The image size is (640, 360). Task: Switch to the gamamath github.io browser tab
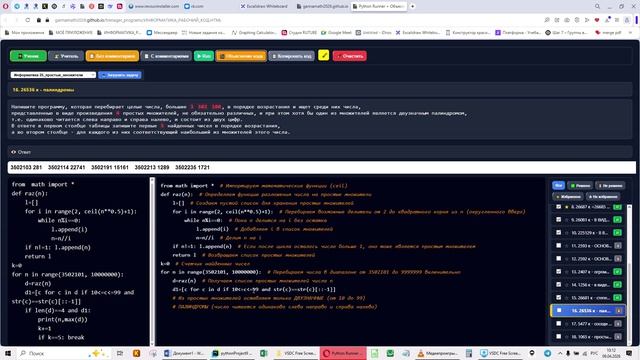click(x=322, y=6)
